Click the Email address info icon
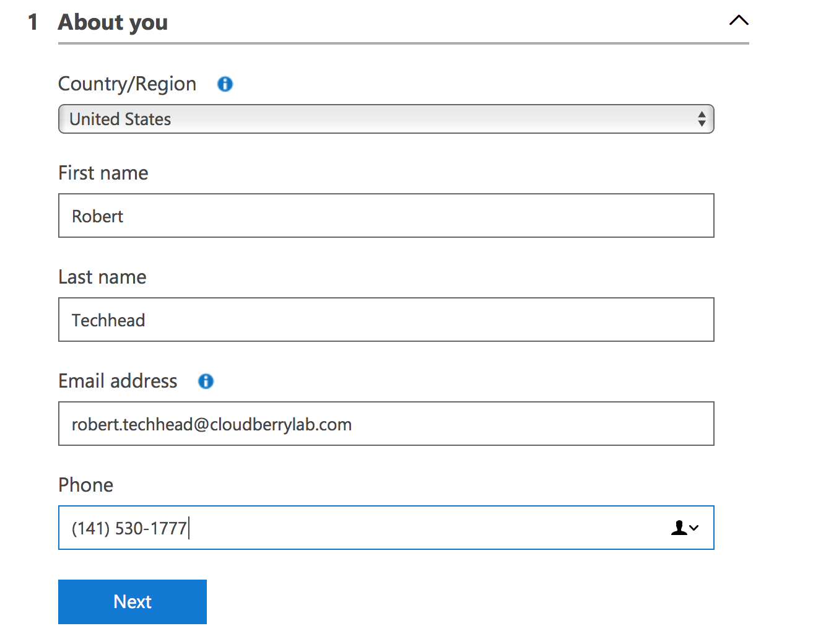Screen dimensions: 826x644 206,381
